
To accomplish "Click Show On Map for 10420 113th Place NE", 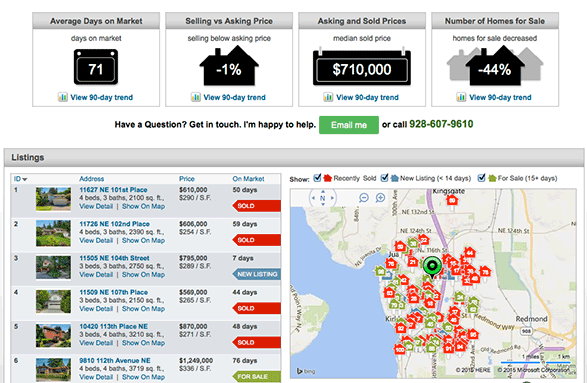I will pos(143,343).
